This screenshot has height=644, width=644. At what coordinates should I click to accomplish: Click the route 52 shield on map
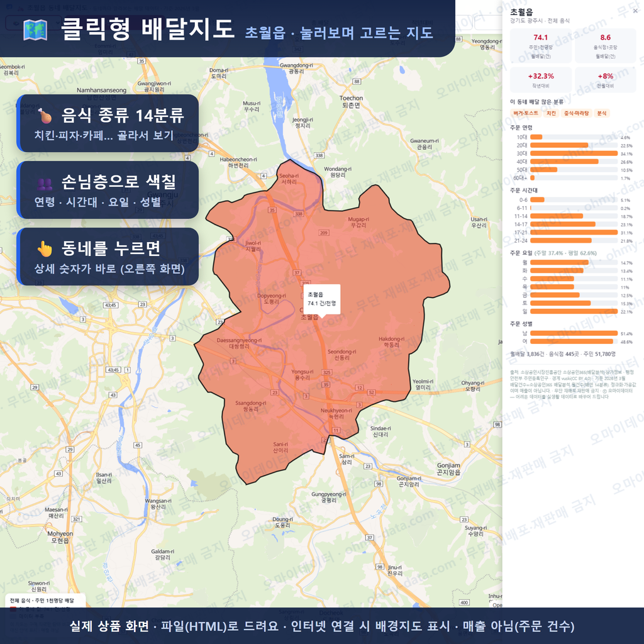pos(371,392)
